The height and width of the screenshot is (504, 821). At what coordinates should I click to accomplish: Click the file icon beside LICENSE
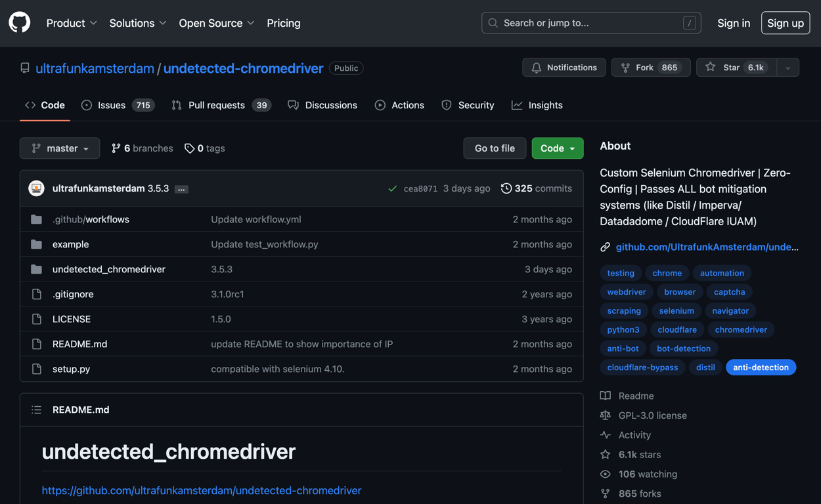[x=37, y=319]
